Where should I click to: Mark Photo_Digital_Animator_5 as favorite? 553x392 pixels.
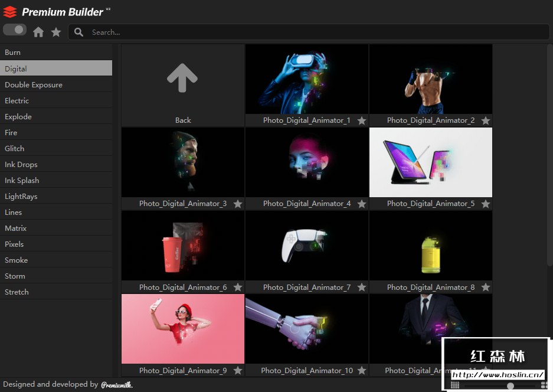pyautogui.click(x=486, y=204)
